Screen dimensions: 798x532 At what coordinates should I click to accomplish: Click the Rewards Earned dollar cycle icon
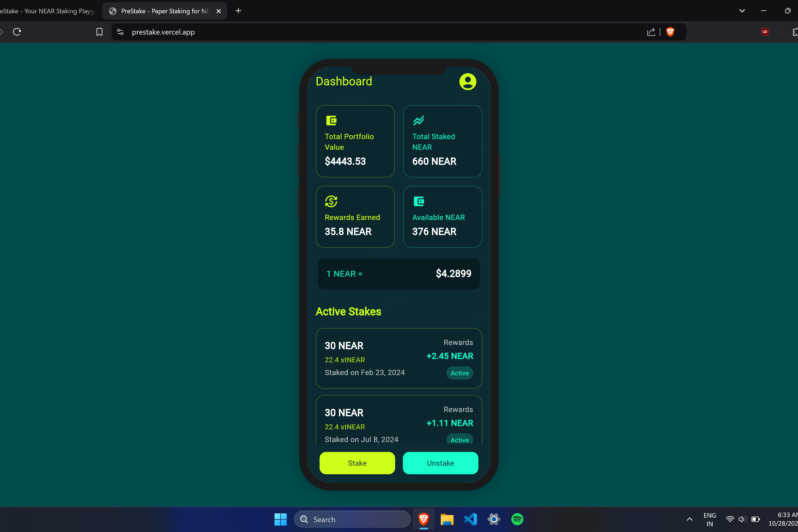pyautogui.click(x=331, y=201)
